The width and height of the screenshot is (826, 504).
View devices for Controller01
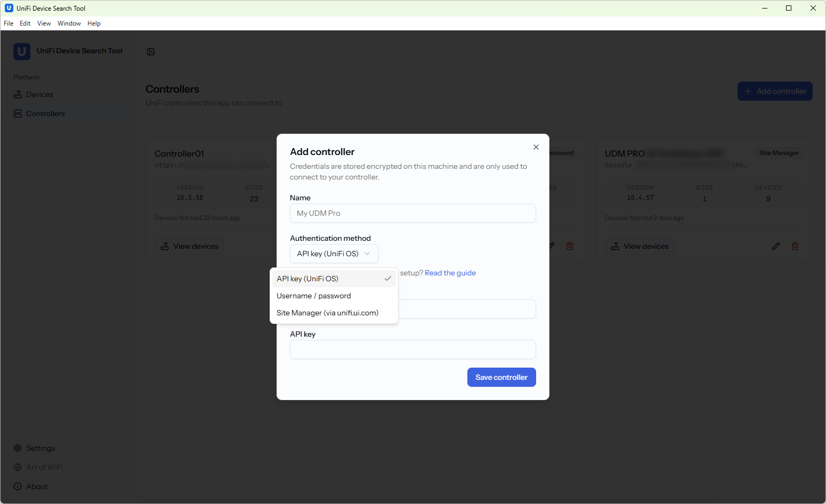pyautogui.click(x=189, y=246)
